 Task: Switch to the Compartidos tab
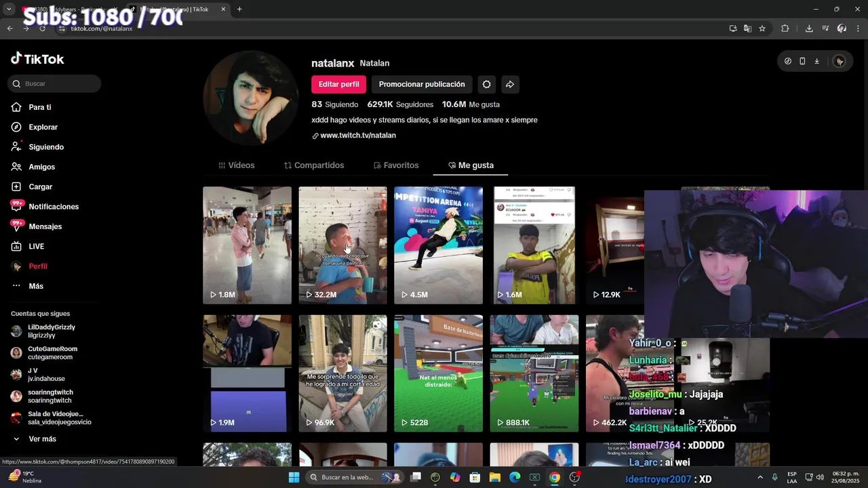click(314, 165)
